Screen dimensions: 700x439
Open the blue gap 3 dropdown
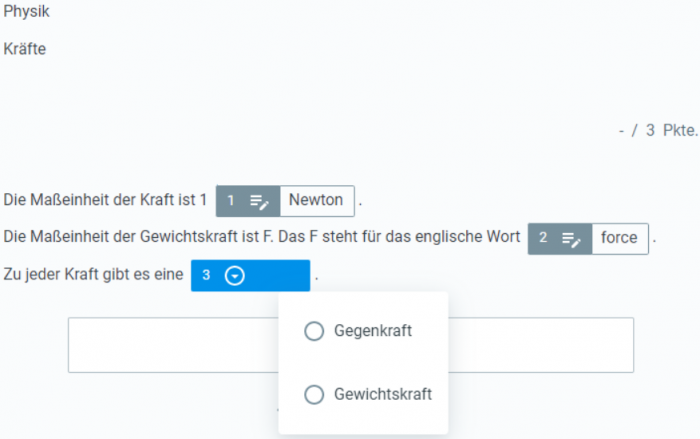click(250, 276)
